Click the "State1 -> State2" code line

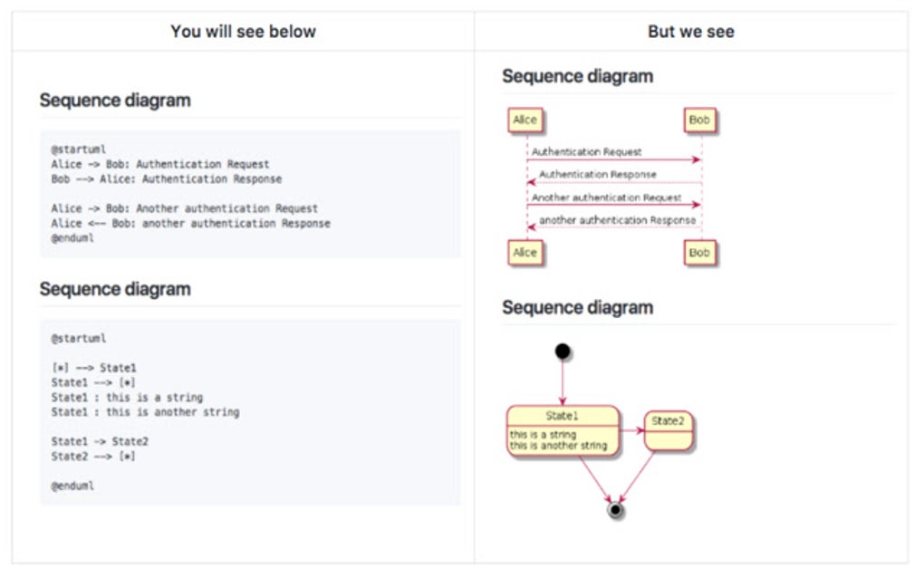[x=100, y=441]
